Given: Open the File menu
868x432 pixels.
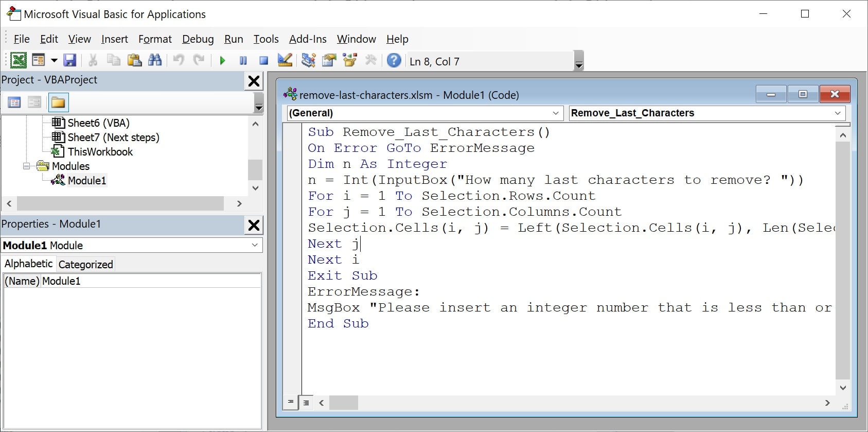Looking at the screenshot, I should tap(22, 39).
